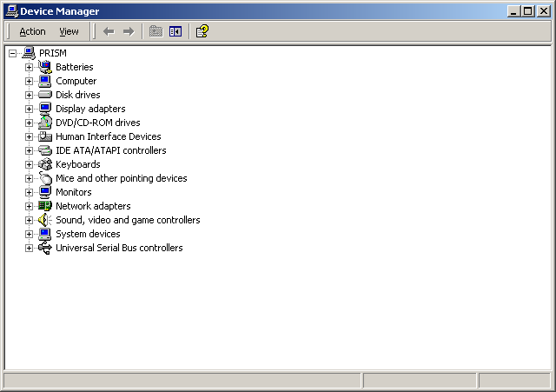Expand the Disk drives category
The image size is (556, 392).
click(29, 95)
